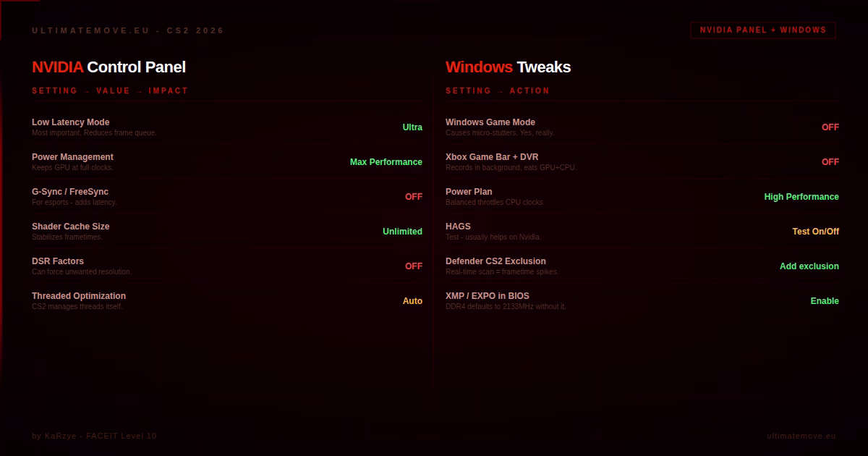
Task: Click 'Test - usually helps on Nvidia.' description
Action: tap(493, 237)
